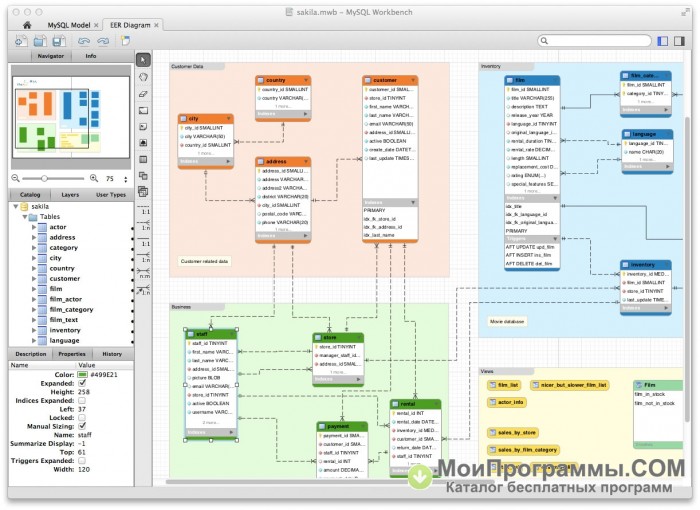700x510 pixels.
Task: Expand the customer table in catalog
Action: click(33, 278)
